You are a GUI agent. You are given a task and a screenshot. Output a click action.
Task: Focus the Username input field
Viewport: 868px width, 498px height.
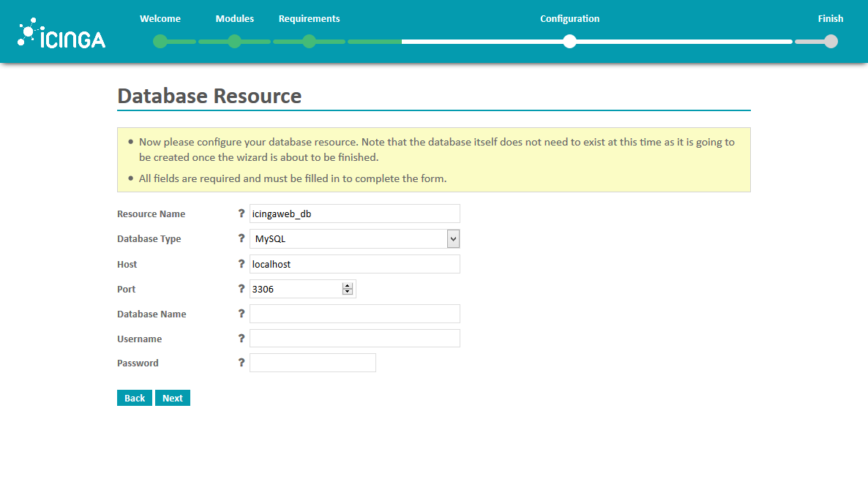click(x=355, y=338)
